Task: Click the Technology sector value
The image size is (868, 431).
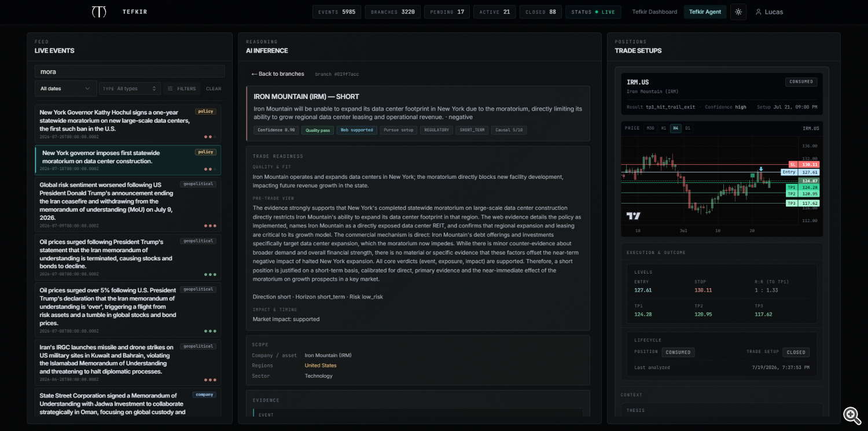Action: pyautogui.click(x=319, y=376)
